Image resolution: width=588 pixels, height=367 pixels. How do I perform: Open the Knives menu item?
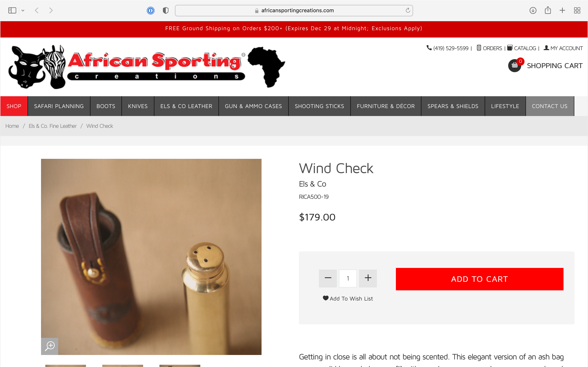click(138, 106)
